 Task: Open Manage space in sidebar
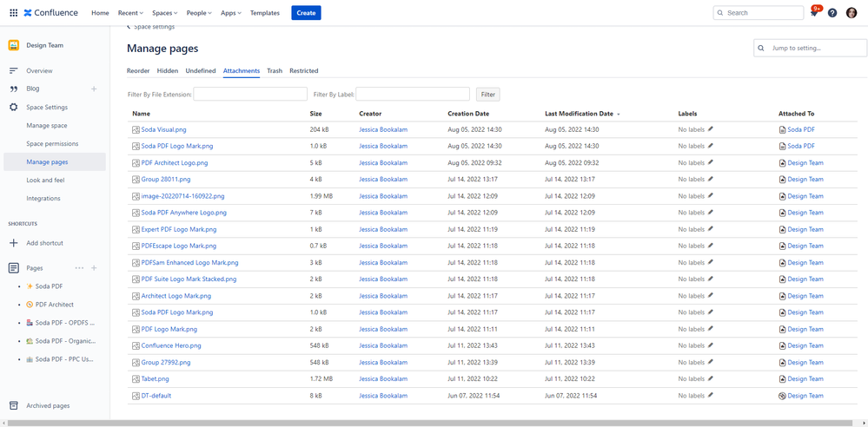[x=47, y=126]
